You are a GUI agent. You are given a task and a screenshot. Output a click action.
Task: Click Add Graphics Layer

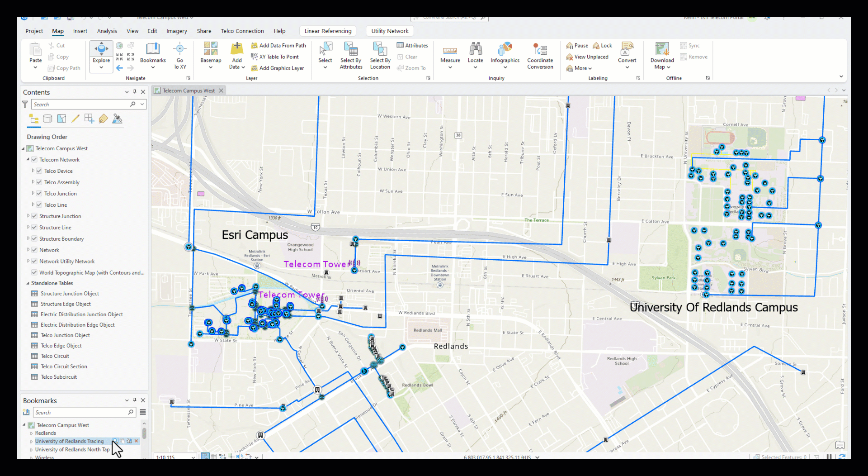tap(278, 68)
